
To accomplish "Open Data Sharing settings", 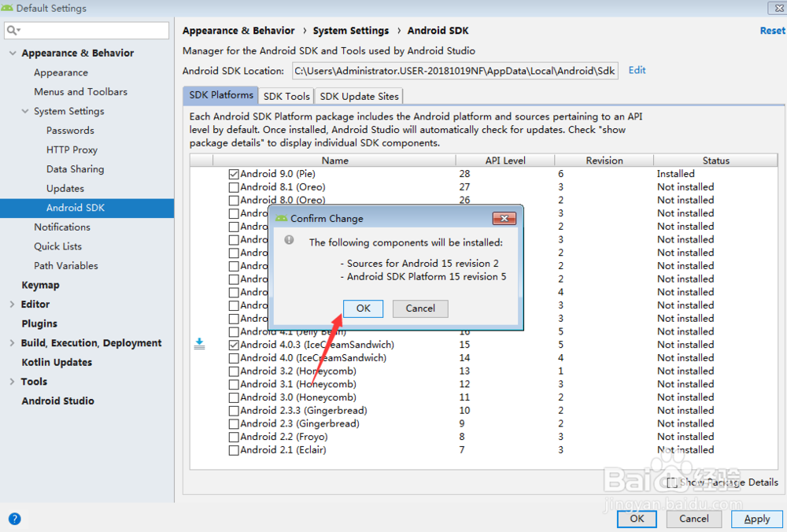I will [75, 169].
